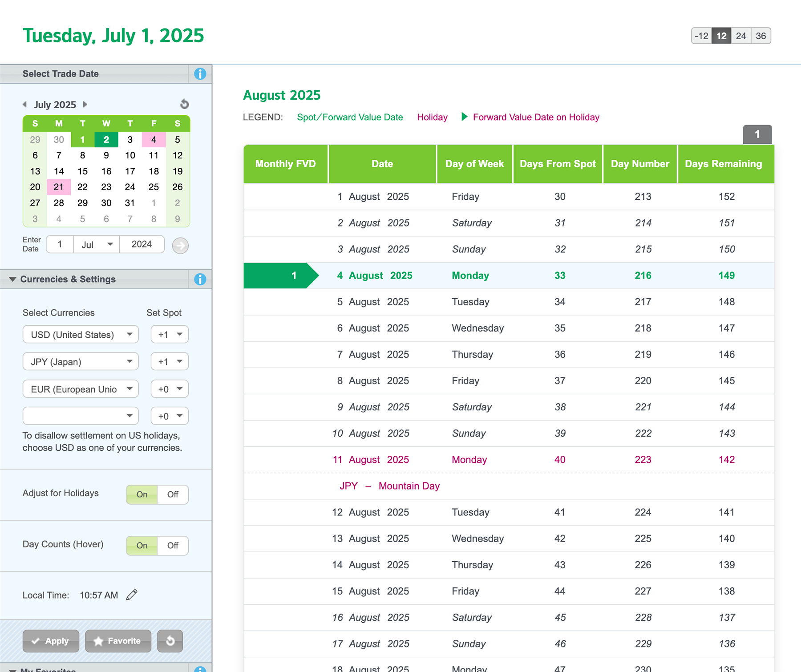This screenshot has width=801, height=672.
Task: Select July 21 highlighted in pink
Action: [x=59, y=187]
